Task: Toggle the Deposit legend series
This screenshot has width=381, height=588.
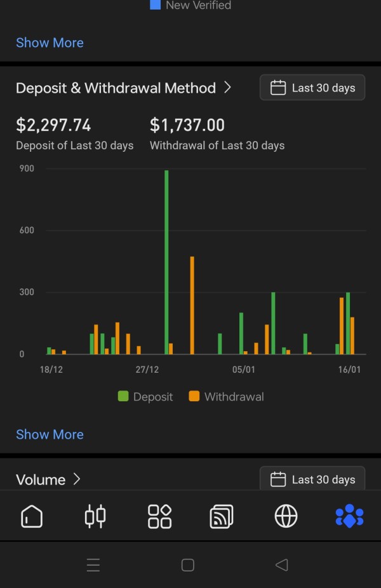Action: (x=145, y=397)
